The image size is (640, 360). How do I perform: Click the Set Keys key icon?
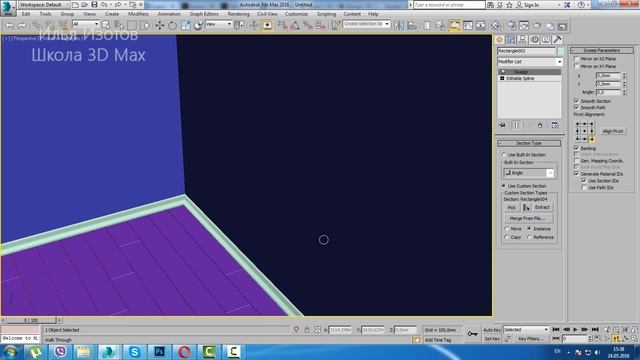[472, 334]
